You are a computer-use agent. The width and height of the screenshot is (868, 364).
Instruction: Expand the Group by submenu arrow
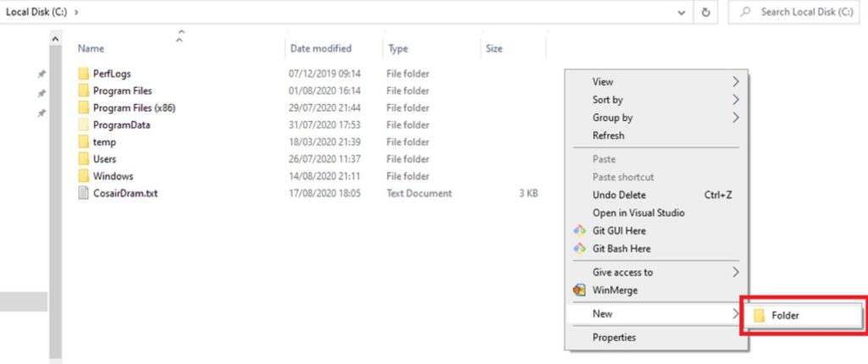click(736, 118)
